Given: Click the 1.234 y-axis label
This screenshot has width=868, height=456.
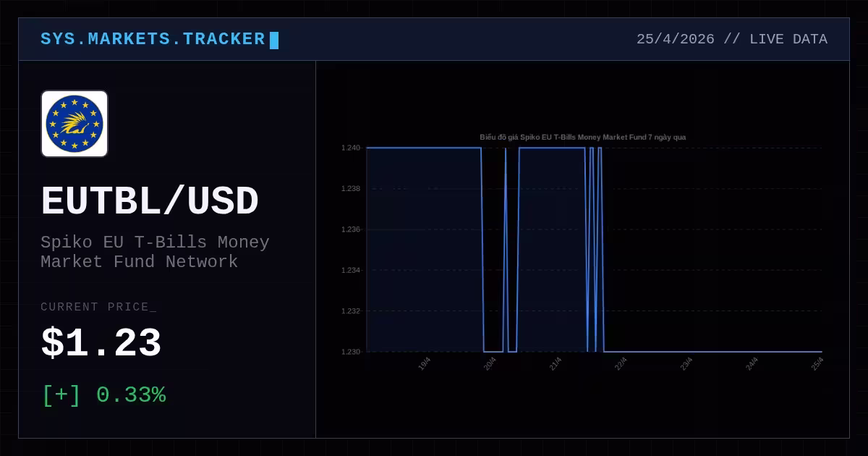Looking at the screenshot, I should 351,270.
